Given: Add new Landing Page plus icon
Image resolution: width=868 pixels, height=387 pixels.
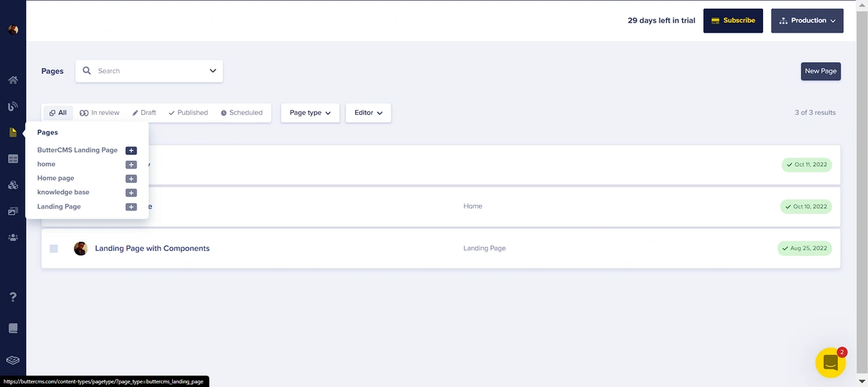Looking at the screenshot, I should coord(131,207).
